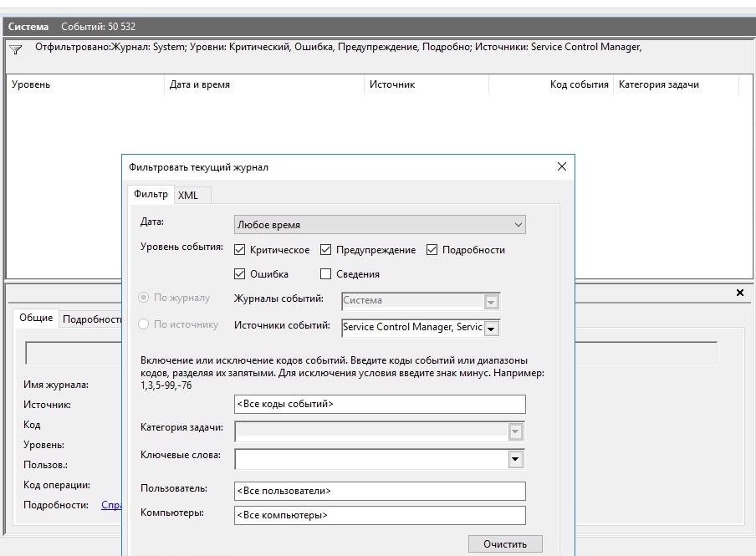Close the event details preview pane

(739, 293)
